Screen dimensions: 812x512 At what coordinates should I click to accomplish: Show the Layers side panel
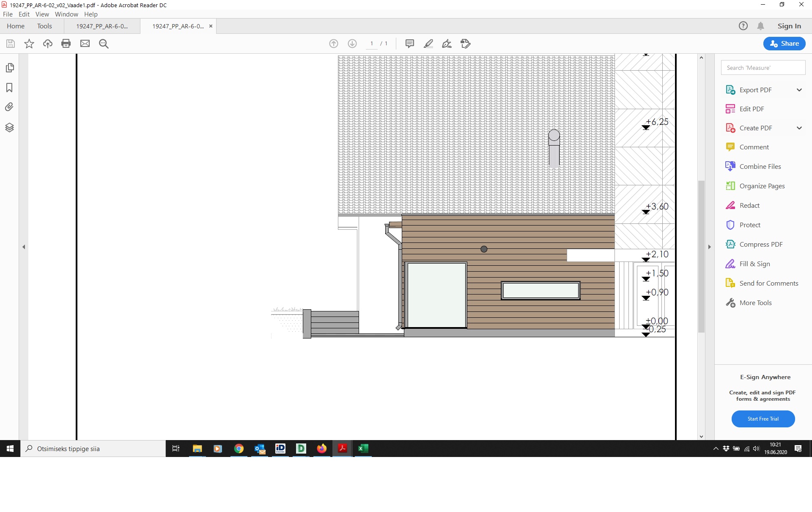pos(10,127)
